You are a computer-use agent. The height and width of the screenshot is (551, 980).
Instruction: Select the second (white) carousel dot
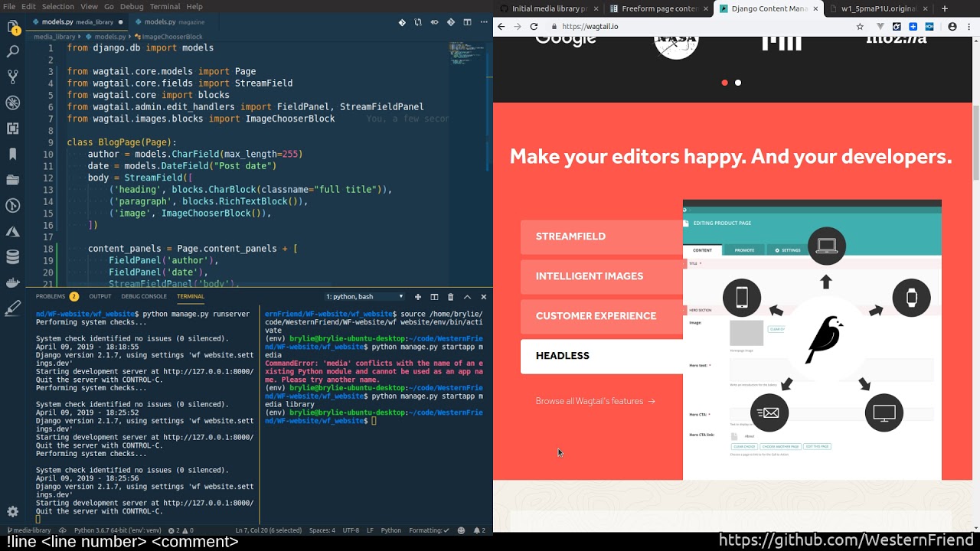(x=738, y=83)
